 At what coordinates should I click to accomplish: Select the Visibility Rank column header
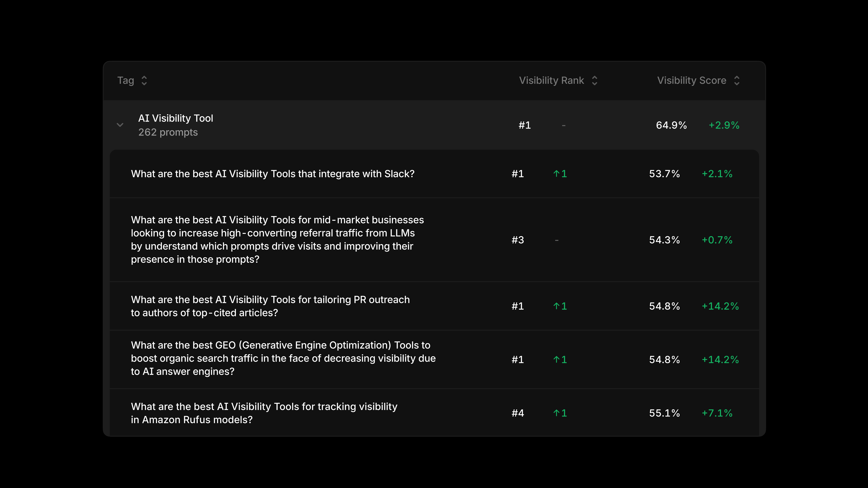point(552,81)
